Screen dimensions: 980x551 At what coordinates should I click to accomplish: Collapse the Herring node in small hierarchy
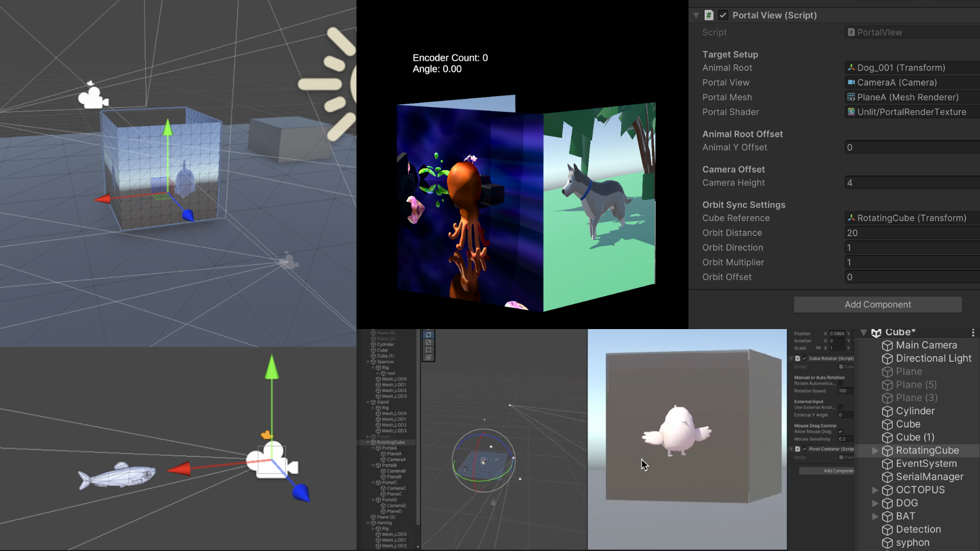coord(368,523)
